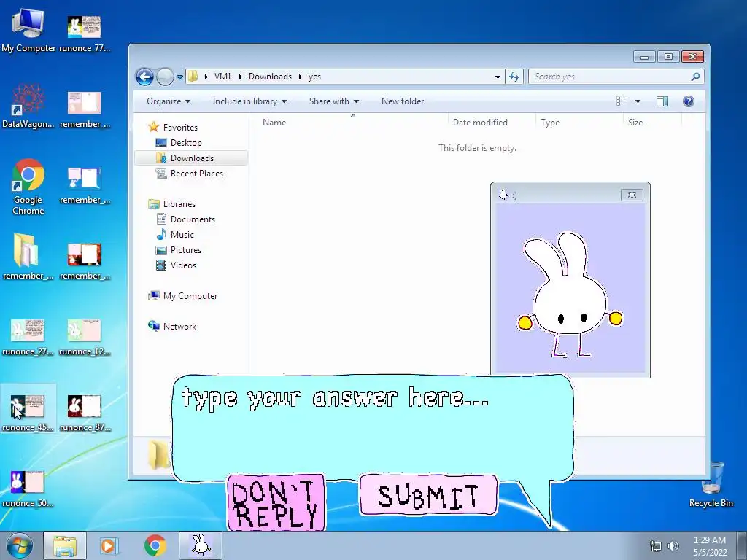The height and width of the screenshot is (560, 747).
Task: Show the preview pane
Action: click(x=662, y=101)
